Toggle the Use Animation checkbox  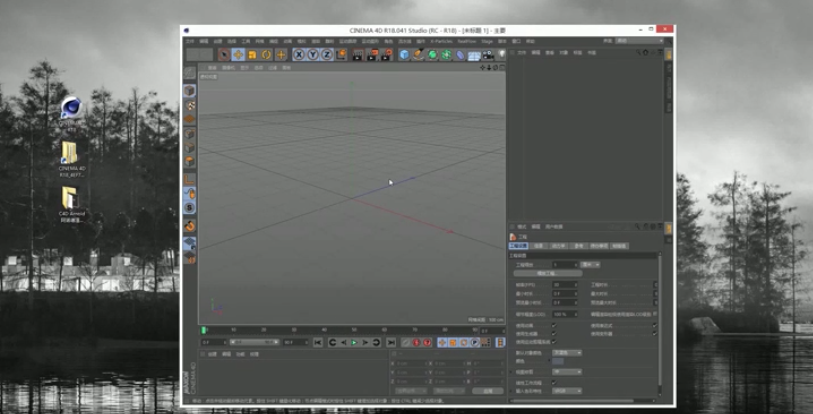click(553, 325)
